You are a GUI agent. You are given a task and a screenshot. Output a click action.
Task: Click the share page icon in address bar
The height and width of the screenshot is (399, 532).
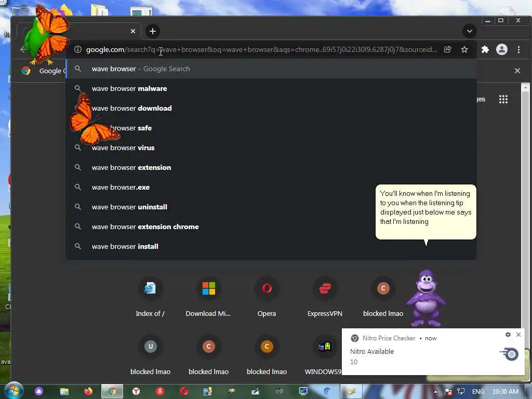(x=448, y=49)
